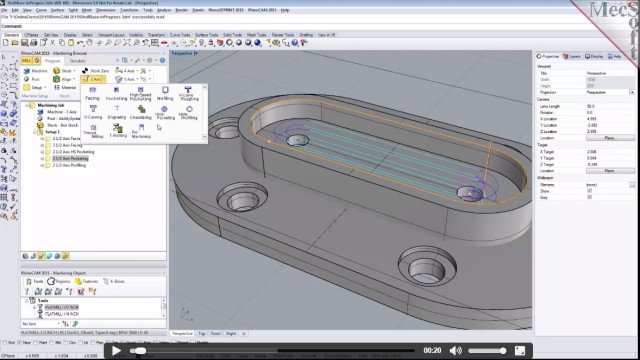640x360 pixels.
Task: Click the camera Location Place button
Action: [610, 138]
